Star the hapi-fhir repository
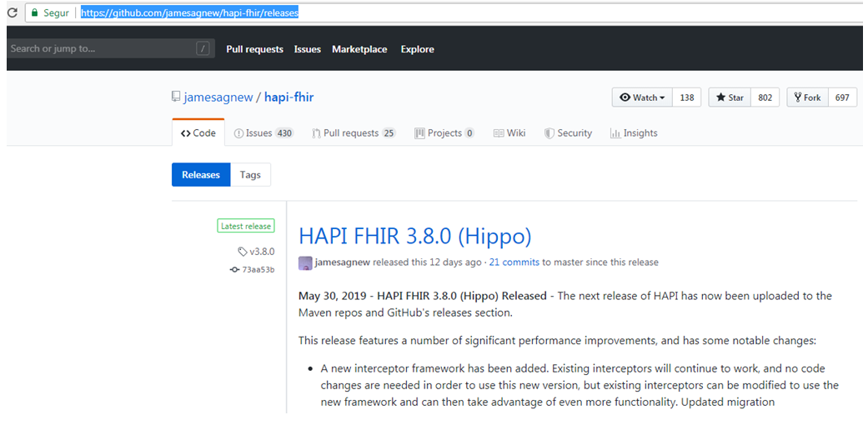 tap(729, 97)
